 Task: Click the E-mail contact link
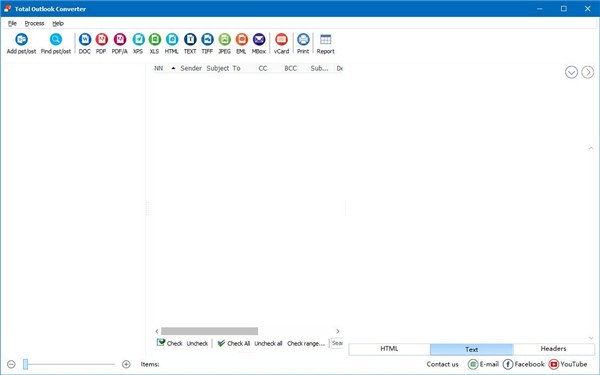pyautogui.click(x=484, y=364)
